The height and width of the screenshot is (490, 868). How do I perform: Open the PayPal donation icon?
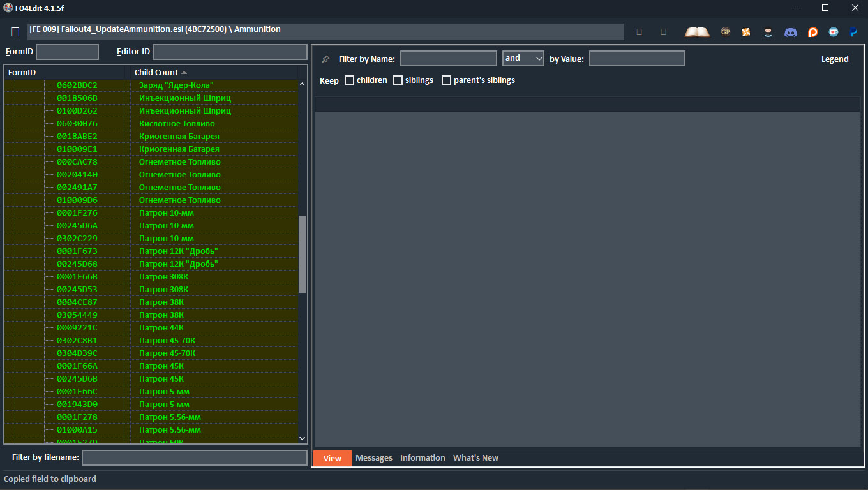tap(853, 32)
